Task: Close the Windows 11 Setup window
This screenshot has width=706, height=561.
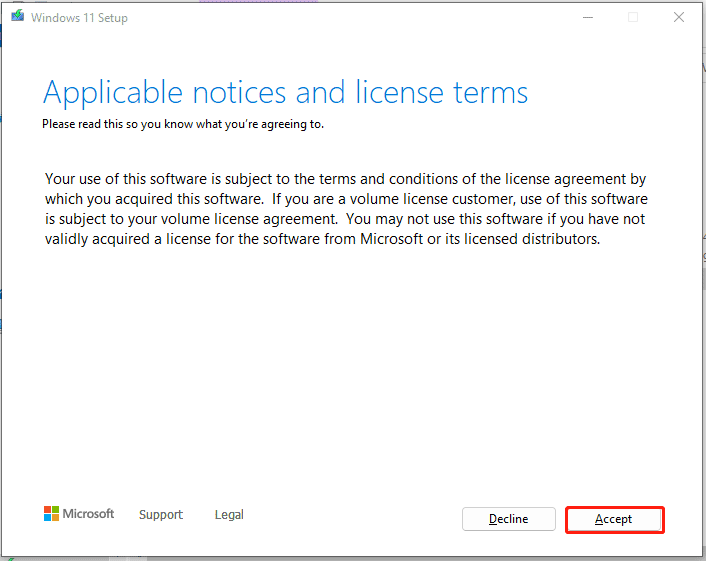Action: coord(679,18)
